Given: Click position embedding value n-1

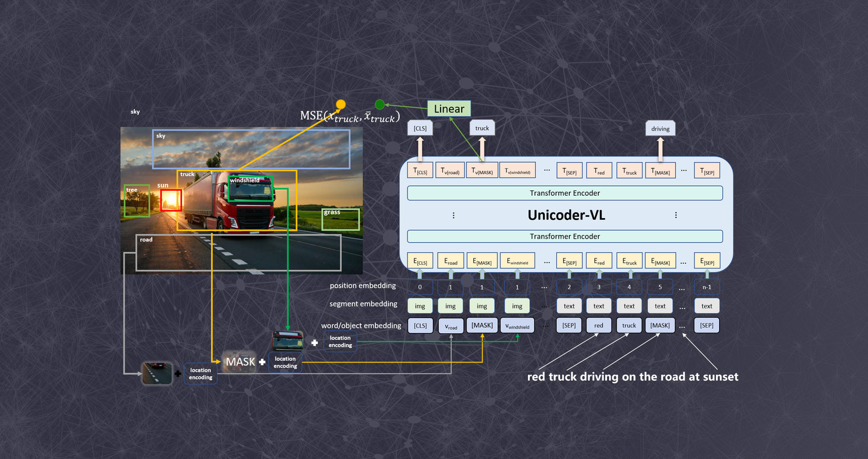Looking at the screenshot, I should click(x=707, y=287).
